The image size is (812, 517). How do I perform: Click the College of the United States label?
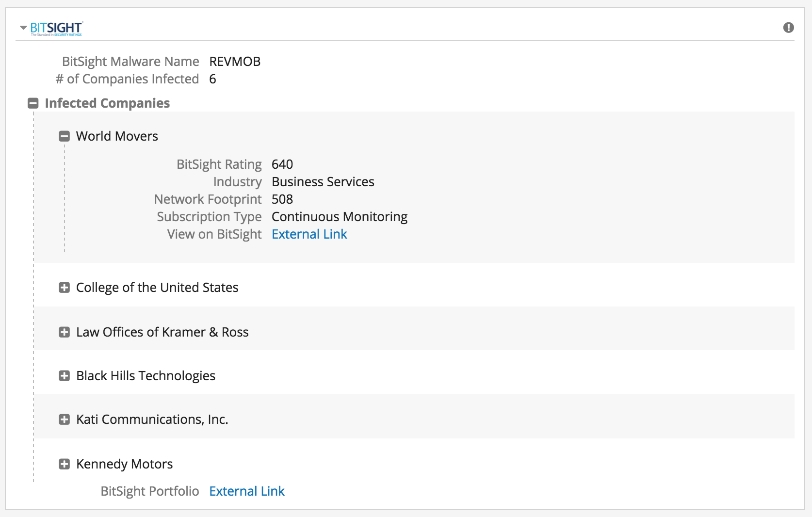pos(157,288)
